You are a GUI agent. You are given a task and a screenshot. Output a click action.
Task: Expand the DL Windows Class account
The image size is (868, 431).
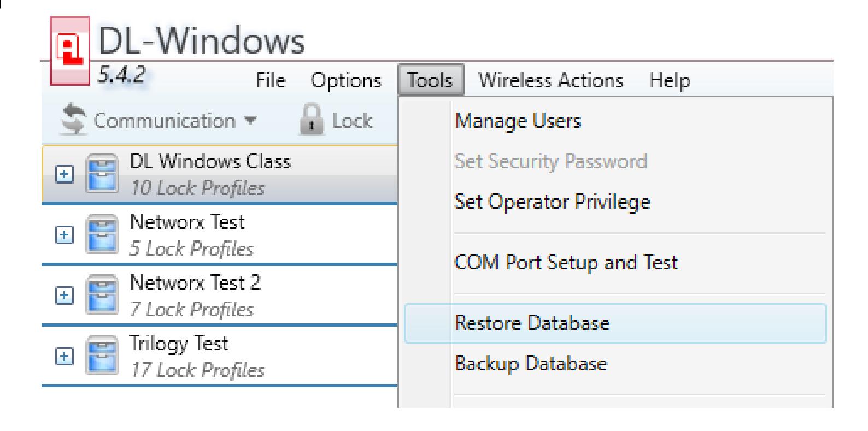64,175
